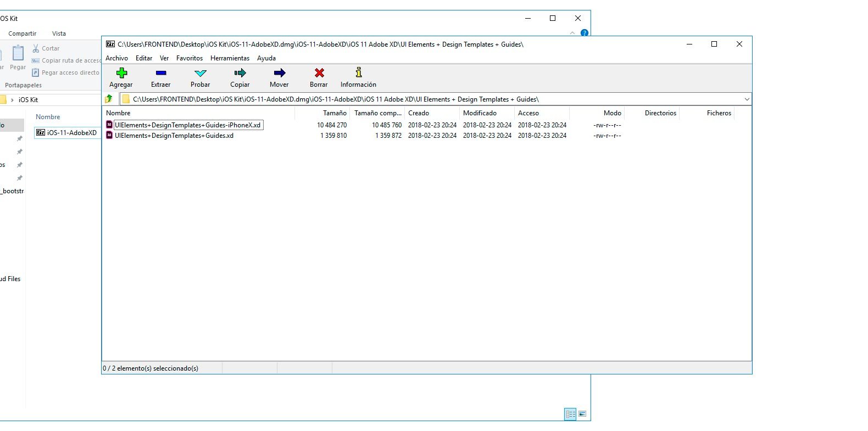Click the Agregar green plus icon

[x=121, y=73]
